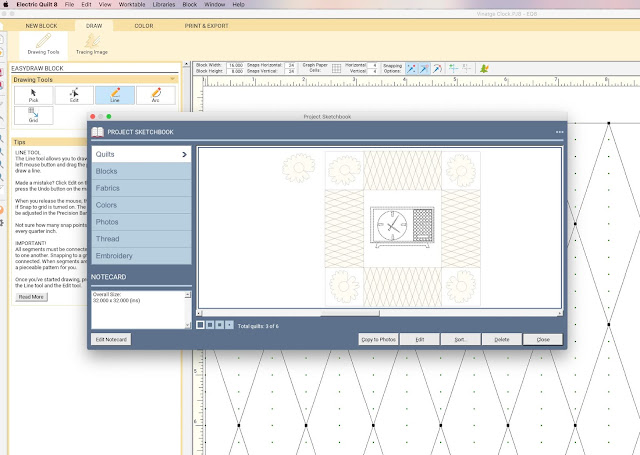Switch to the DRAW tab
Screen dimensions: 640x455
[x=94, y=26]
